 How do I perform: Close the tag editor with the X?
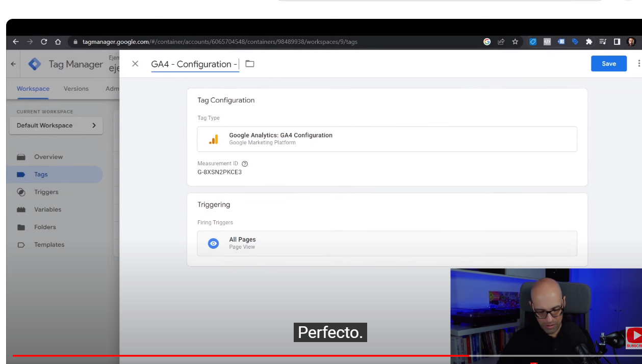click(x=135, y=64)
